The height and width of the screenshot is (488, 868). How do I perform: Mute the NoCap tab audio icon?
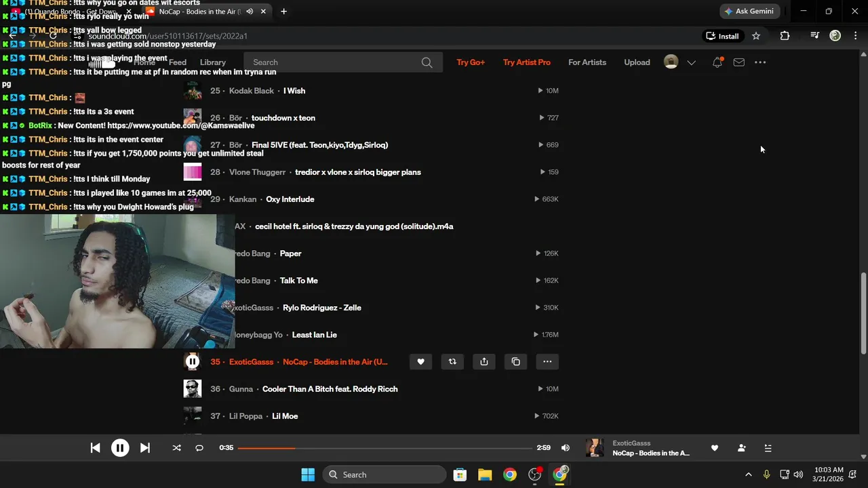[x=250, y=12]
